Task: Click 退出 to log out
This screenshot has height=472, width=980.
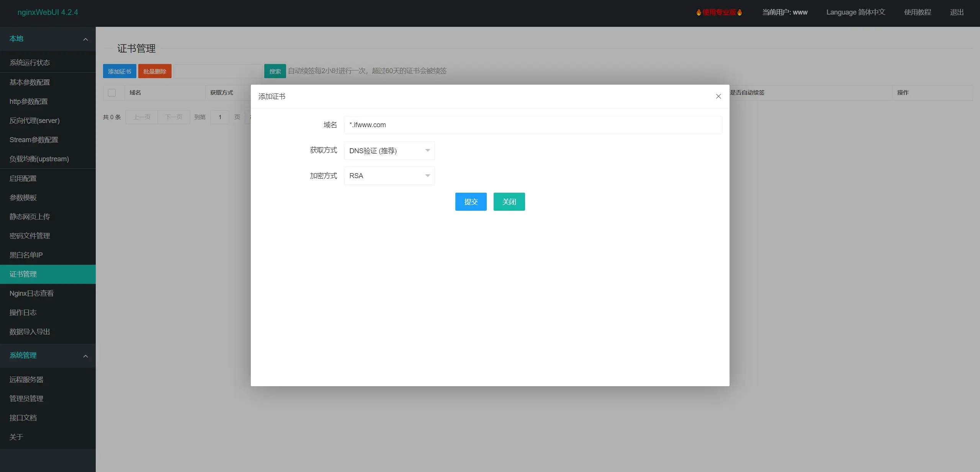Action: pyautogui.click(x=956, y=12)
